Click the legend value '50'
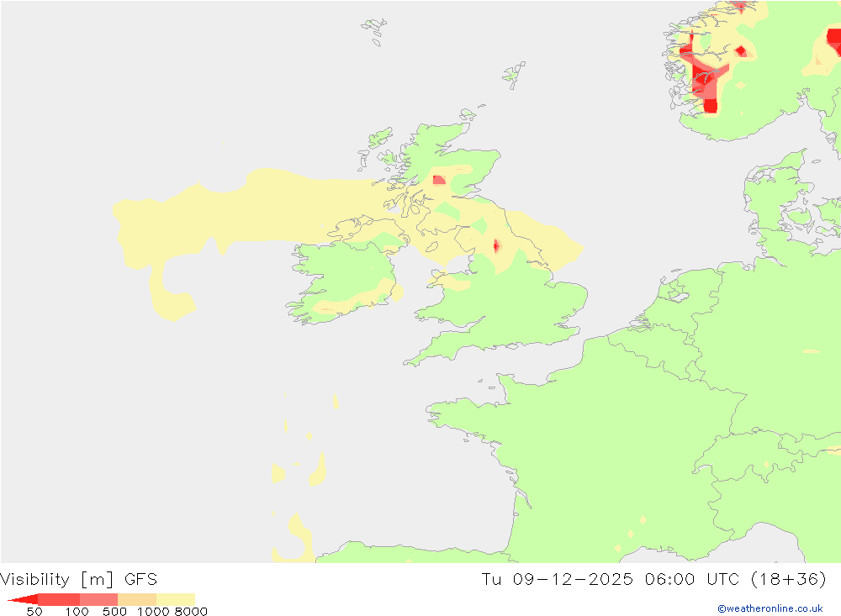Viewport: 841px width, 616px height. (x=34, y=612)
